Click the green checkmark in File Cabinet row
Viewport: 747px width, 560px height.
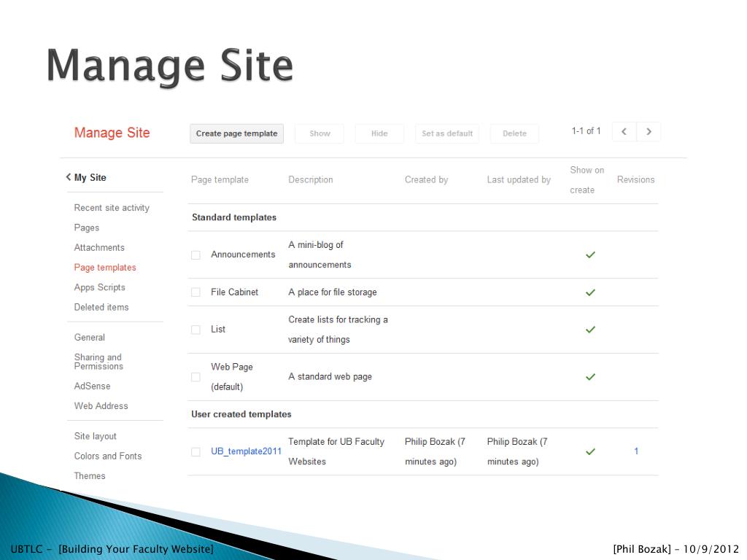point(590,292)
